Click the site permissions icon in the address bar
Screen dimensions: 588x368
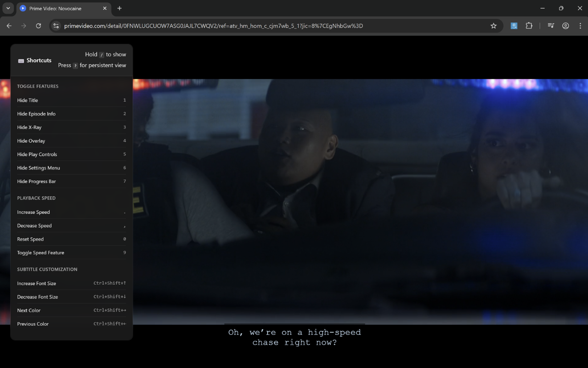point(56,26)
